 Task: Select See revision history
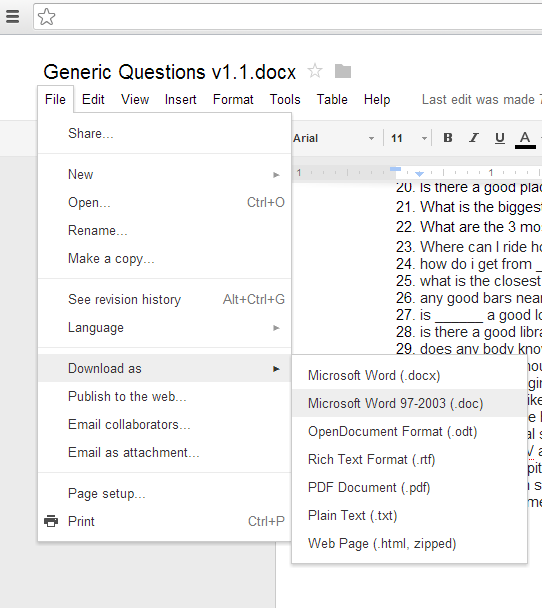(x=165, y=299)
